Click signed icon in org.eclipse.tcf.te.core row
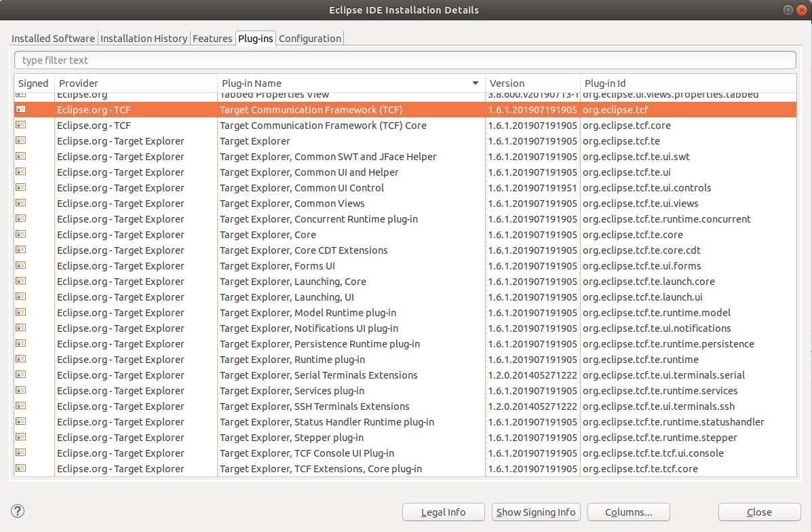812x532 pixels. 21,234
